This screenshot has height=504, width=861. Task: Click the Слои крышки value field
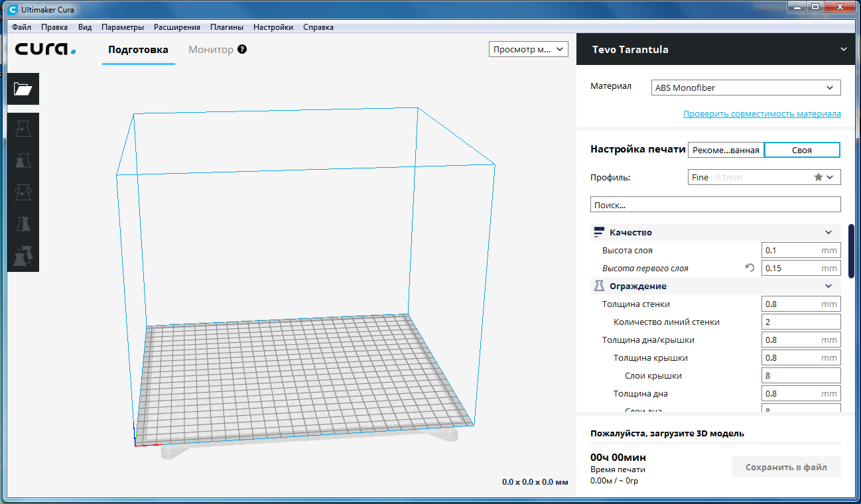pos(801,375)
